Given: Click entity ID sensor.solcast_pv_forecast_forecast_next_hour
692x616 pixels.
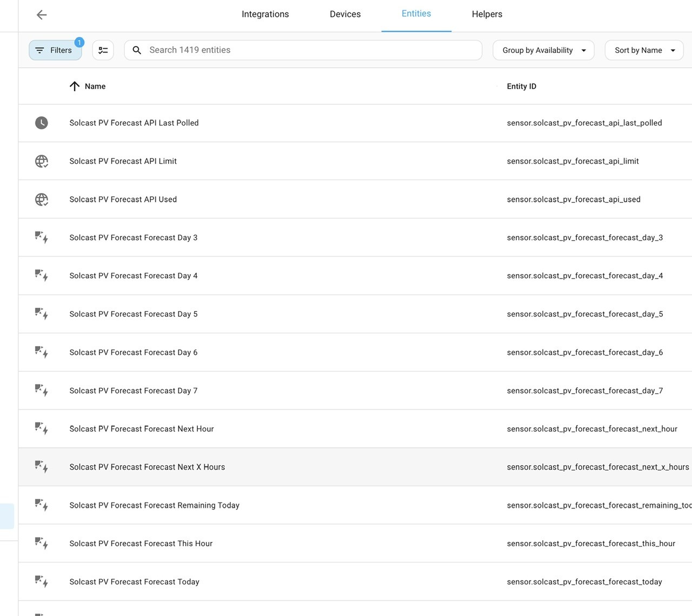Looking at the screenshot, I should pyautogui.click(x=592, y=429).
